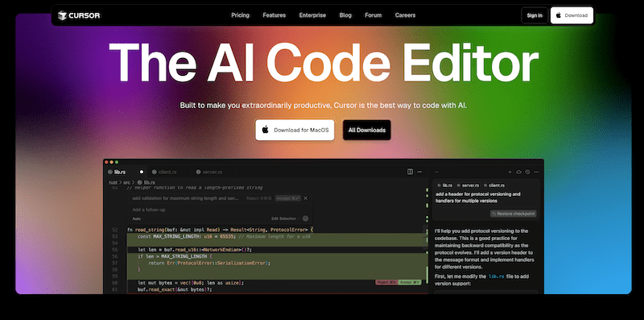This screenshot has width=644, height=320.
Task: Click the lib.rs inline code link in chat
Action: click(x=496, y=276)
